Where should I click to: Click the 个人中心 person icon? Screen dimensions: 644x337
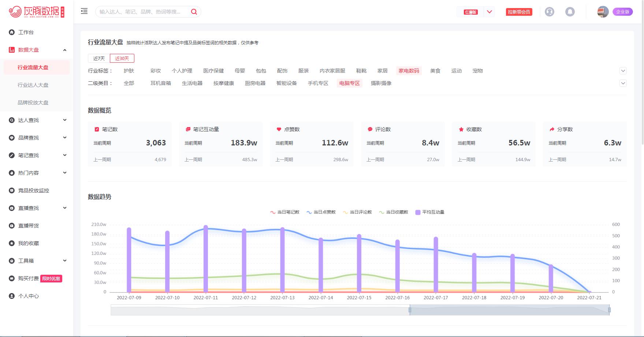(x=12, y=296)
